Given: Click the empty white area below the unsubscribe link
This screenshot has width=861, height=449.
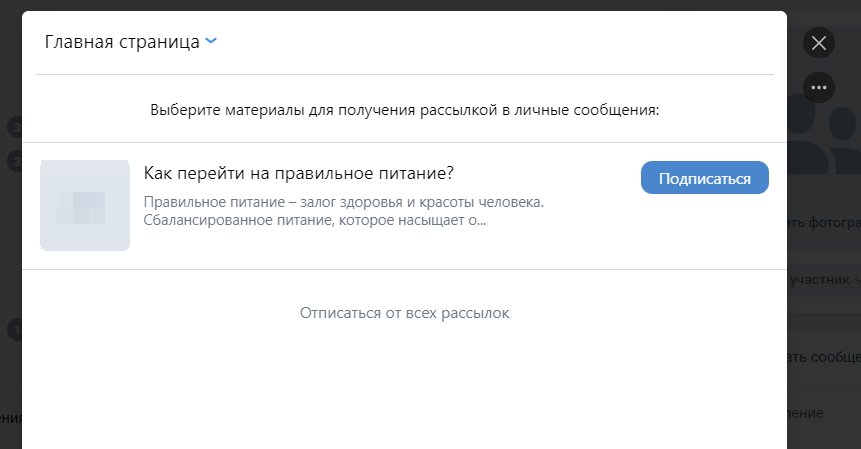Looking at the screenshot, I should pyautogui.click(x=404, y=390).
